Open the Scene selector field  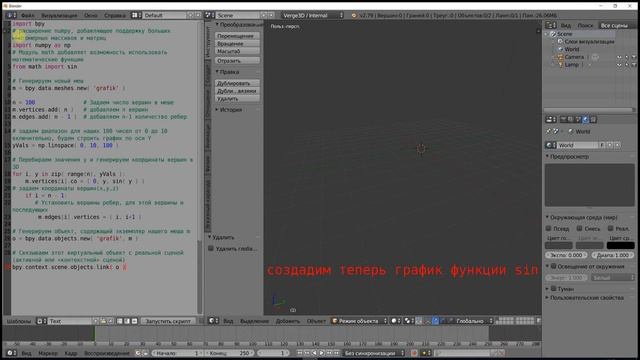coord(238,15)
